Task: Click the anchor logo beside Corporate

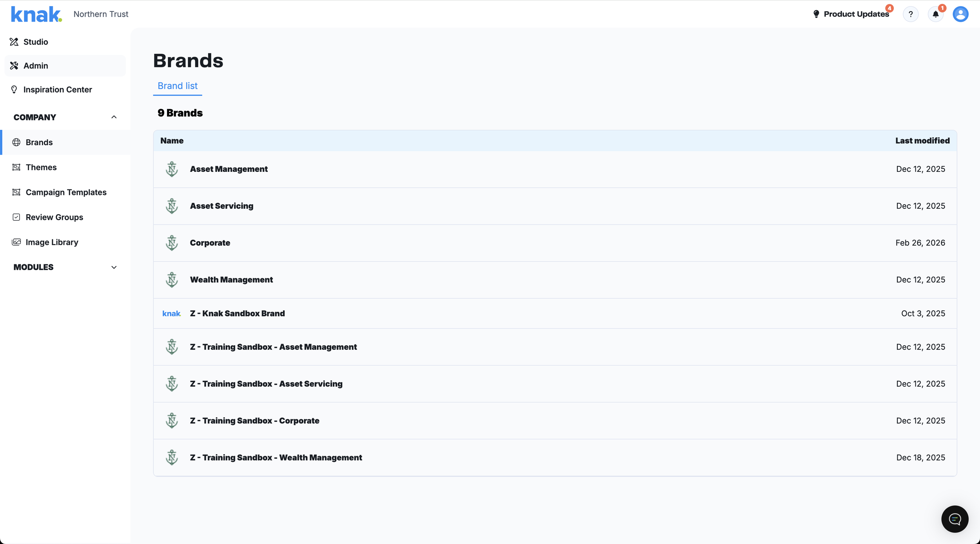Action: point(172,243)
